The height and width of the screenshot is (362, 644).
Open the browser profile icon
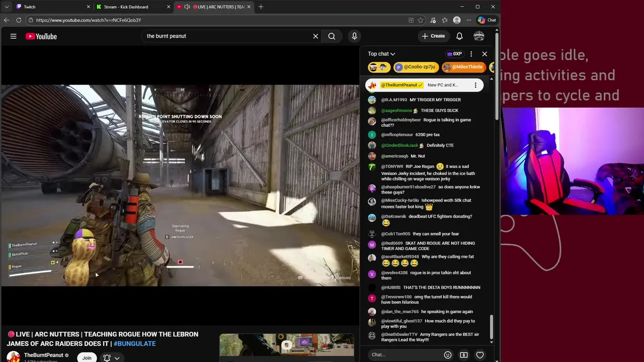457,20
